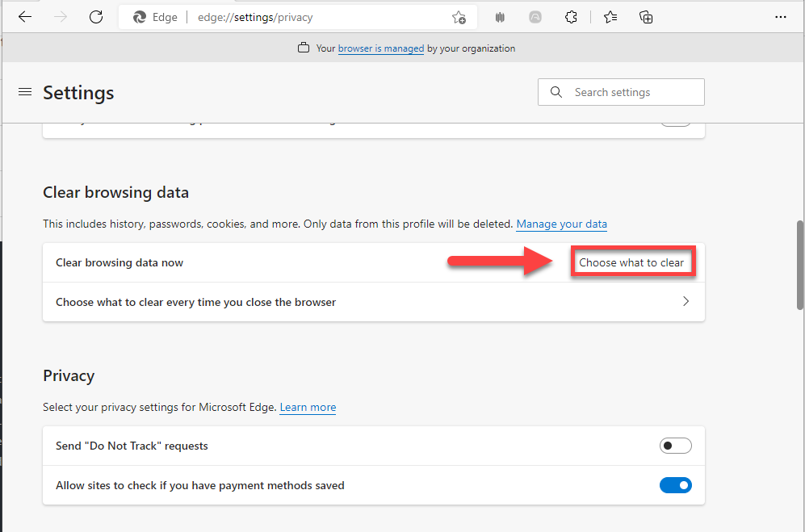This screenshot has width=805, height=532.
Task: Expand "Choose what to clear every time" chevron
Action: [686, 302]
